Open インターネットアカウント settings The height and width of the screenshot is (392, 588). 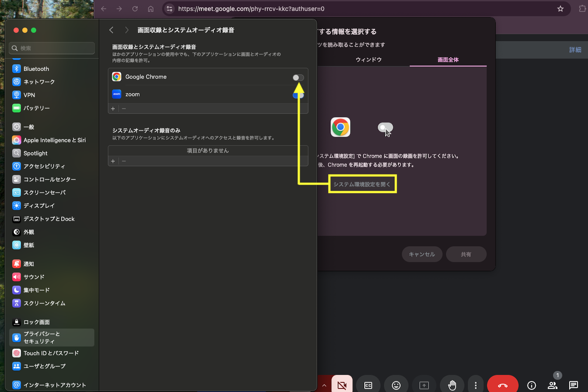click(52, 385)
